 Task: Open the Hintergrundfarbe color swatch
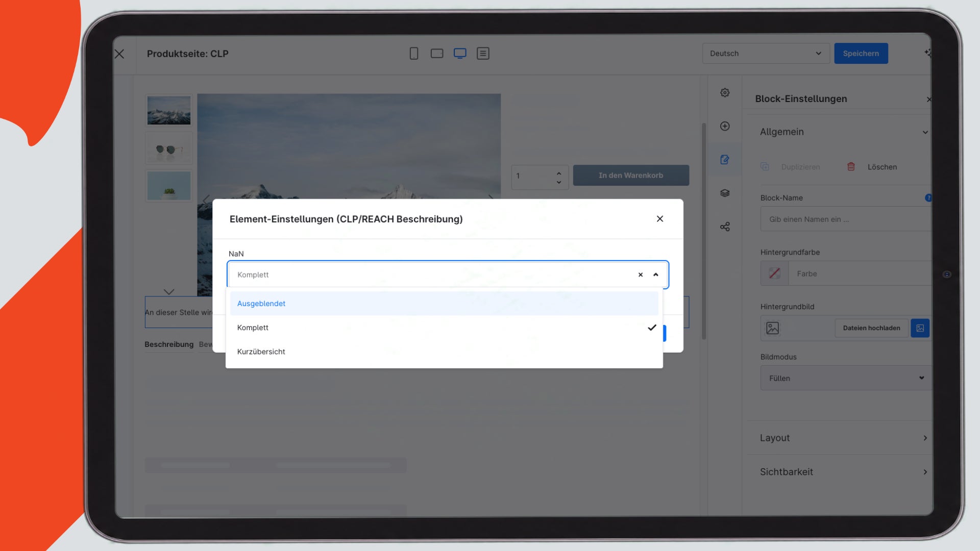pyautogui.click(x=774, y=273)
